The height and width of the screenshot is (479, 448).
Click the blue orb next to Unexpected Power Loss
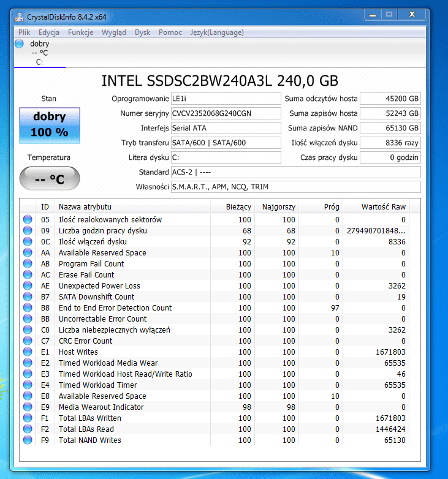click(28, 286)
